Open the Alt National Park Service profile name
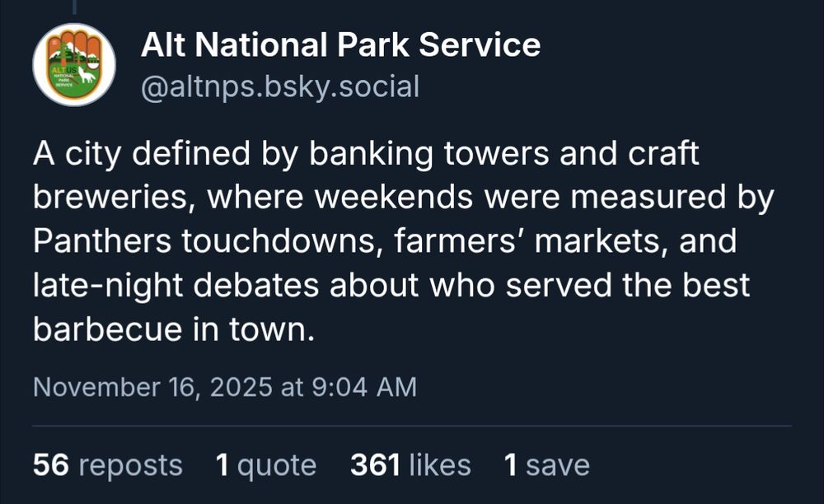The image size is (824, 504). [x=341, y=46]
